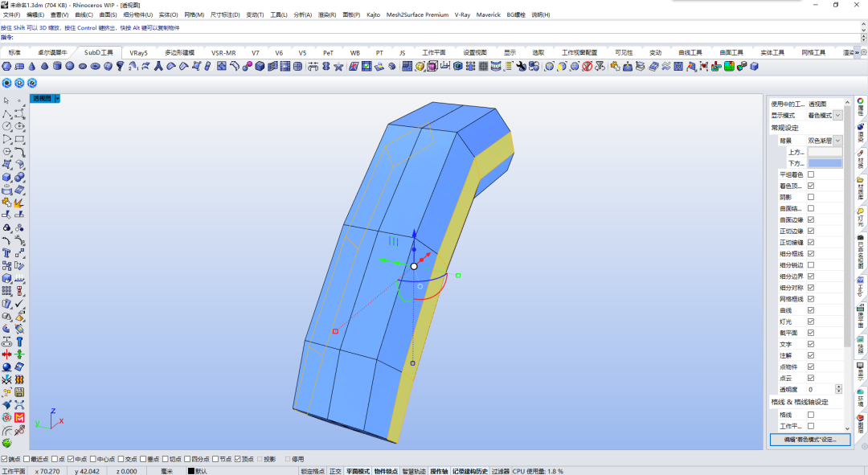The width and height of the screenshot is (868, 475).
Task: Click the checkmark icon in left toolbar
Action: [19, 303]
